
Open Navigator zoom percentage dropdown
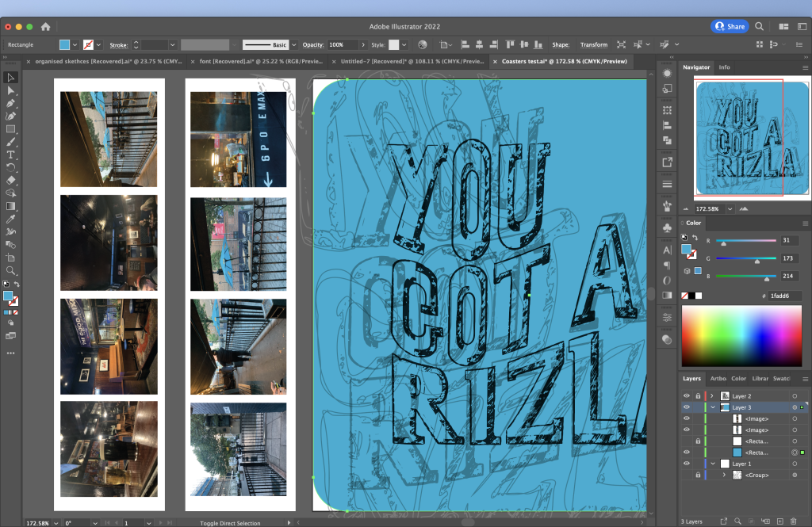(x=730, y=209)
